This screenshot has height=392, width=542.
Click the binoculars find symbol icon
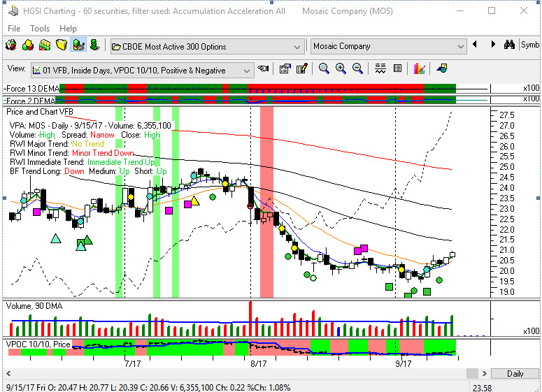[x=509, y=44]
